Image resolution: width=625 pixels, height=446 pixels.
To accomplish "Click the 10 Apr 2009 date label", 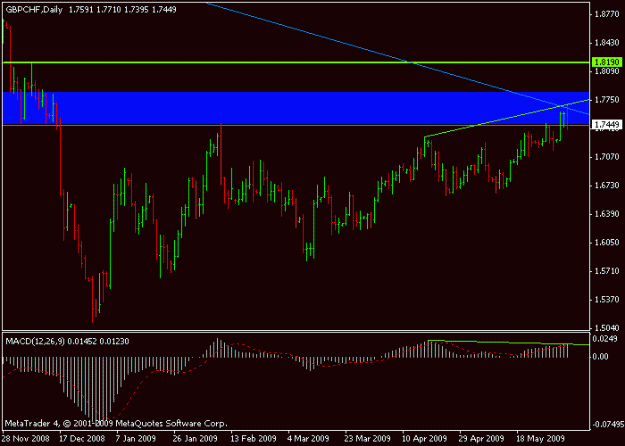I will tap(425, 438).
